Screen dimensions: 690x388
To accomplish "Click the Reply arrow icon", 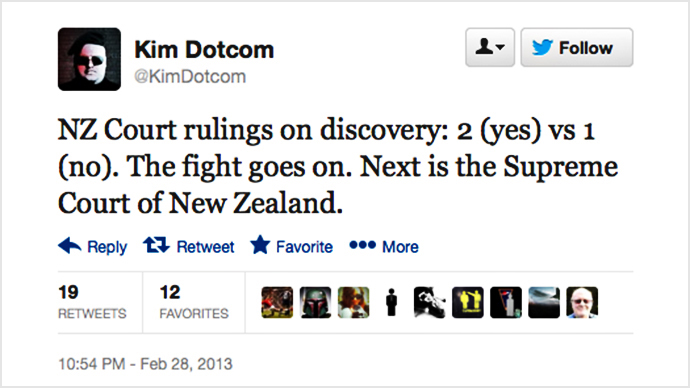I will 70,245.
